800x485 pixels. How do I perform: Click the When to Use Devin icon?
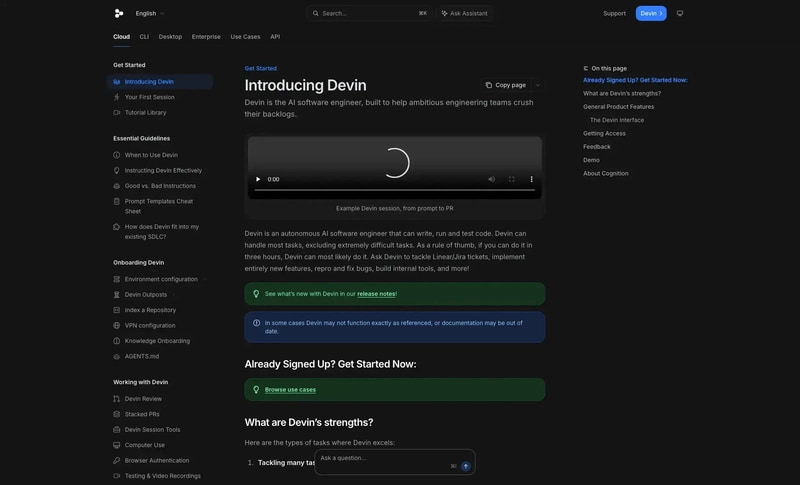117,155
